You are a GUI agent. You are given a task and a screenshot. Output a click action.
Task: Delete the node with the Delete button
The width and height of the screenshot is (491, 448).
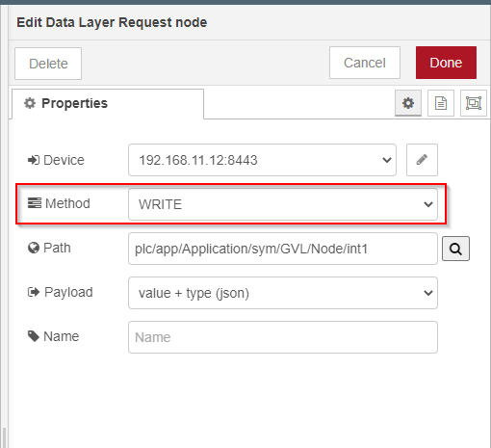coord(48,64)
